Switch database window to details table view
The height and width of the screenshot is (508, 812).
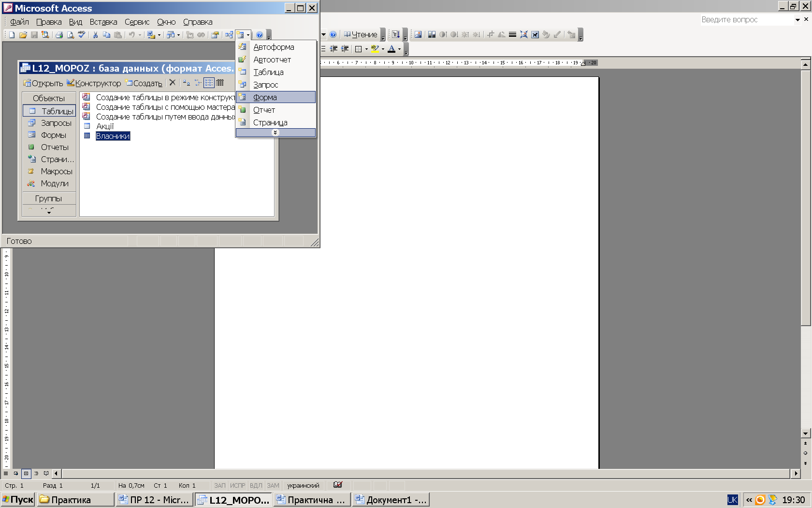pos(220,83)
